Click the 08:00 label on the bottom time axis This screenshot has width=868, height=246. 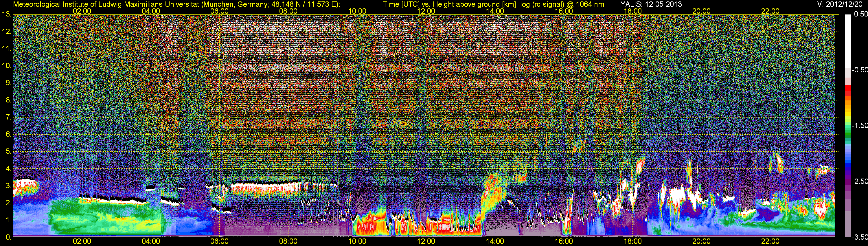click(288, 241)
